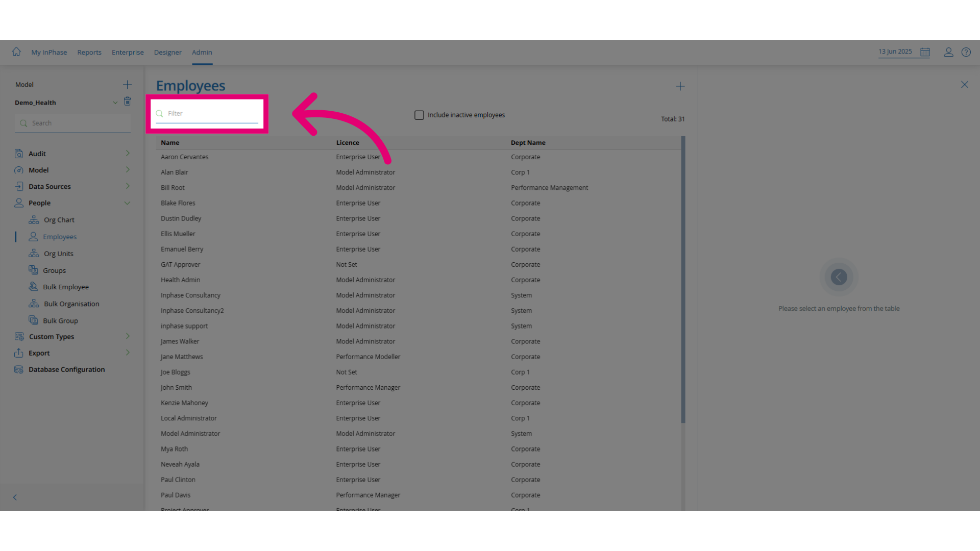
Task: Open the My InPhase menu
Action: [49, 53]
